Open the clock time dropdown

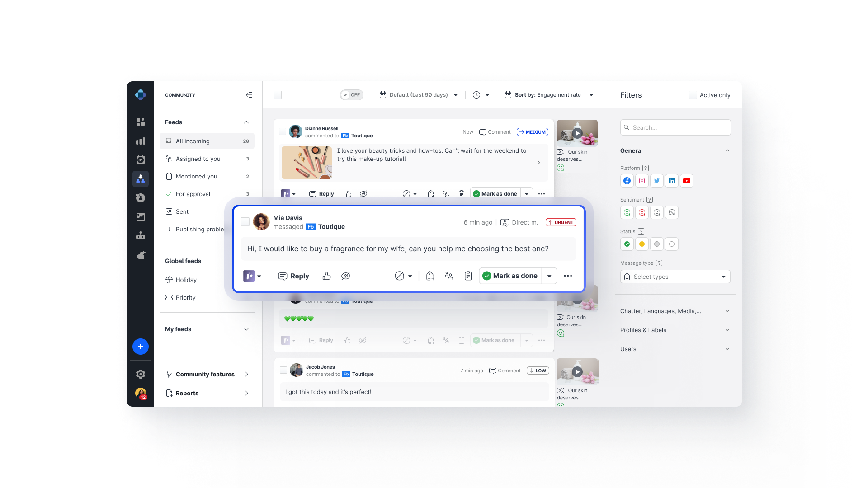point(481,95)
